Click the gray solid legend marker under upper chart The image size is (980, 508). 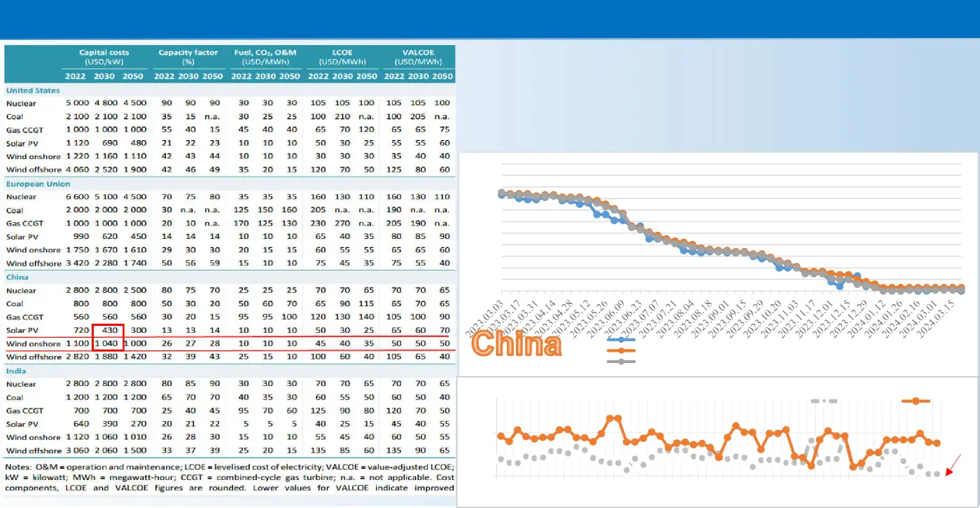[621, 362]
